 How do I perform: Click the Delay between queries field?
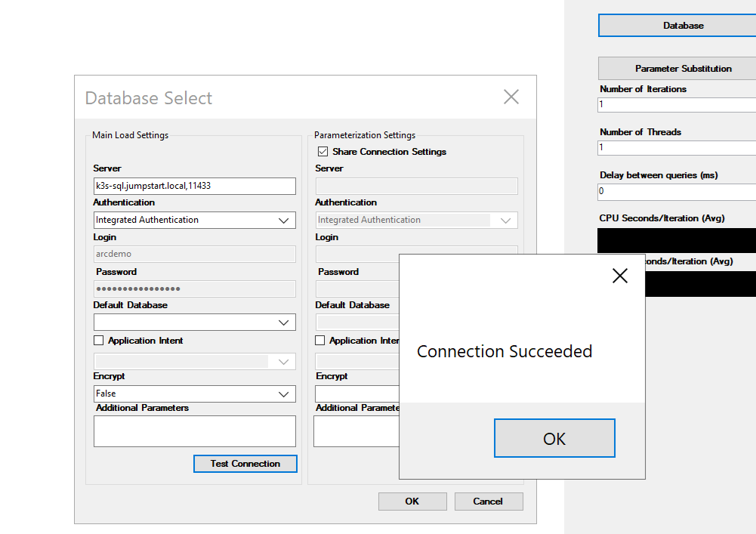point(677,192)
